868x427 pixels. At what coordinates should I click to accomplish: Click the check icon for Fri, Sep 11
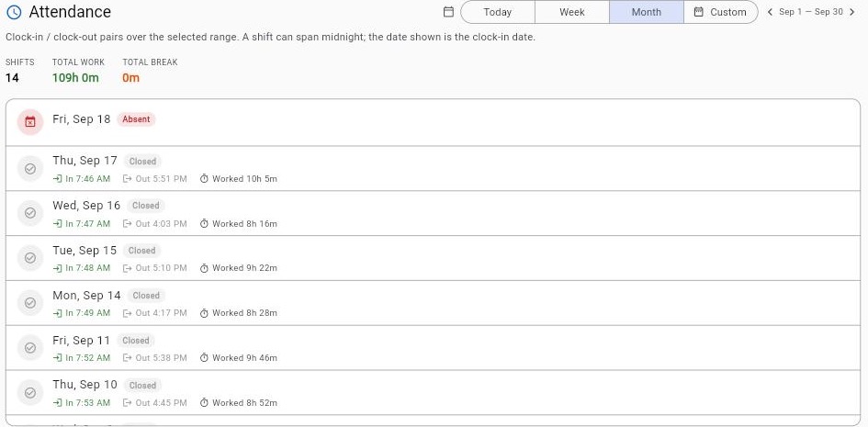tap(30, 348)
